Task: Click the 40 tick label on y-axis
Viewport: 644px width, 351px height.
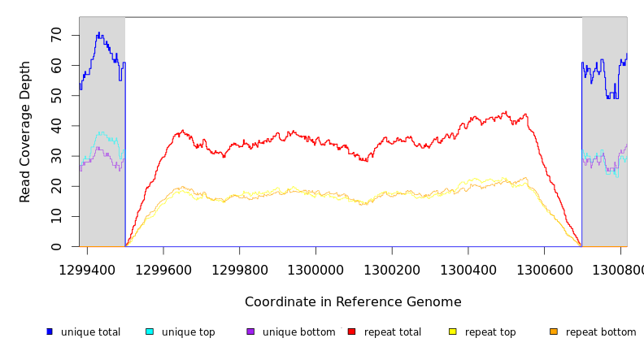Action: pos(56,125)
